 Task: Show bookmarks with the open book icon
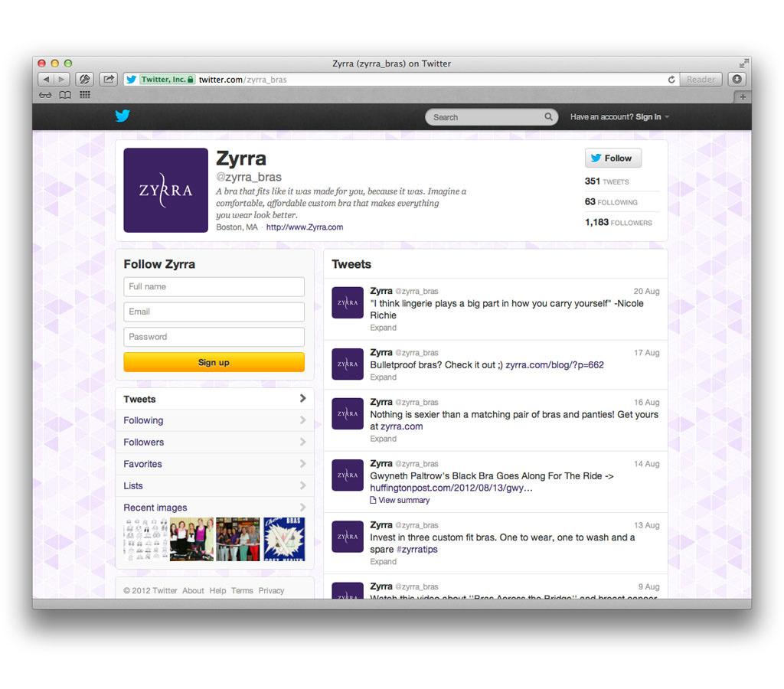[x=65, y=95]
